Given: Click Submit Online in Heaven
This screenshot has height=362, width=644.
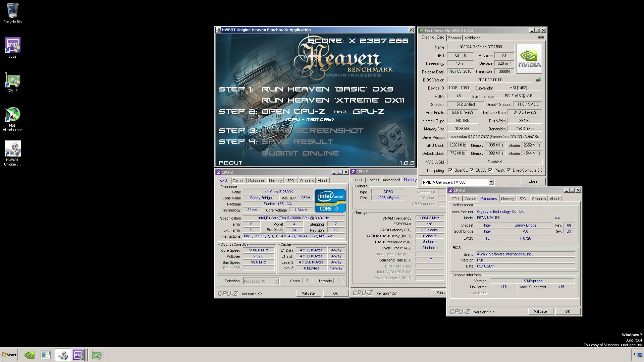Looking at the screenshot, I should (301, 153).
